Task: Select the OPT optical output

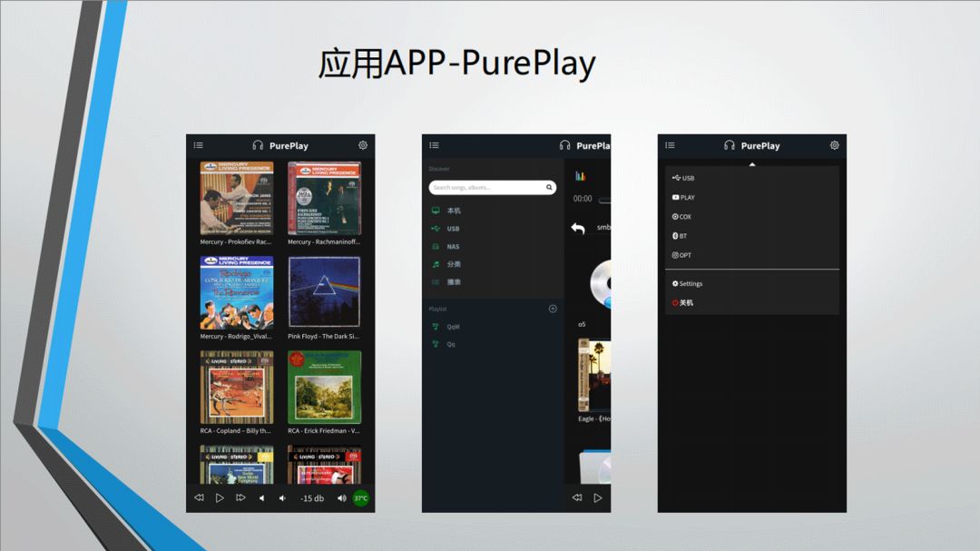Action: (683, 255)
